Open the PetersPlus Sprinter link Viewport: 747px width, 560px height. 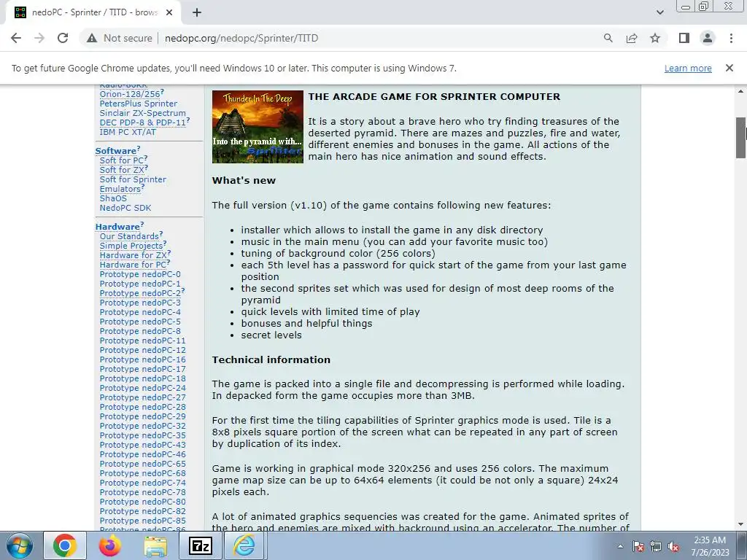point(138,104)
